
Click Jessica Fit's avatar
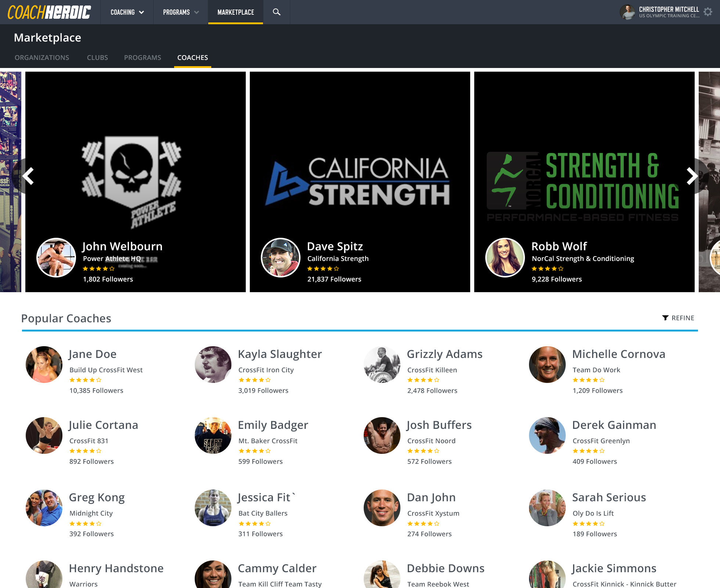tap(213, 508)
